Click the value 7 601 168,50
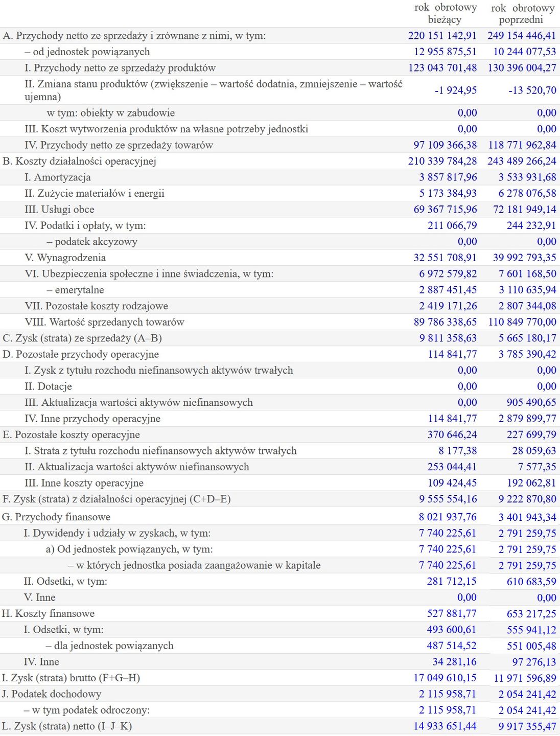Image resolution: width=560 pixels, height=736 pixels. pyautogui.click(x=527, y=274)
